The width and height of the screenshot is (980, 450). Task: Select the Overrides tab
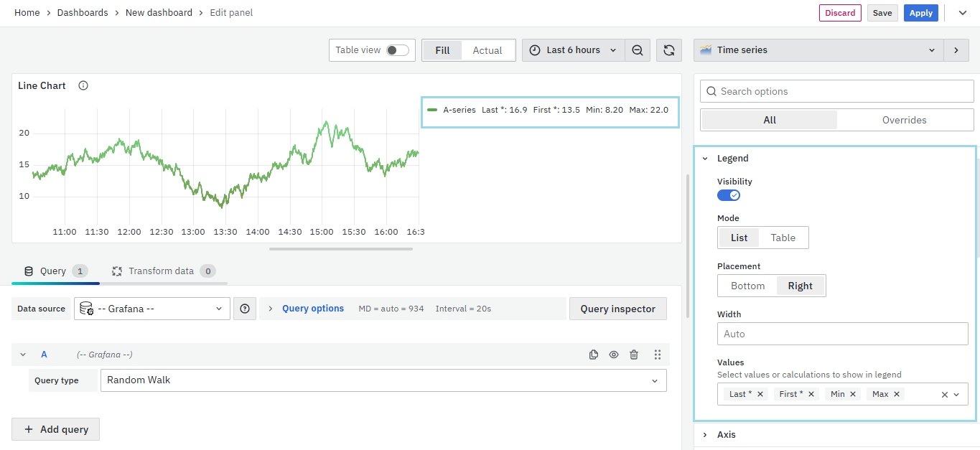(x=904, y=120)
